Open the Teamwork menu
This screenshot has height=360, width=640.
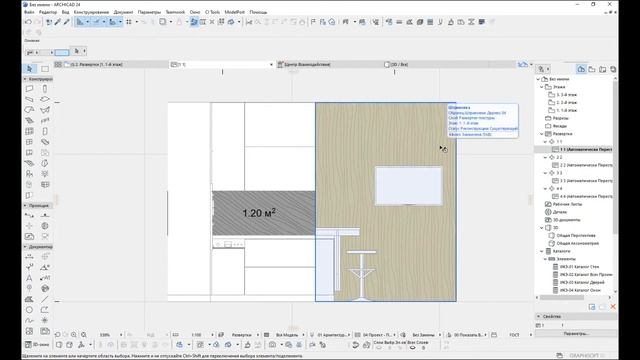(x=175, y=12)
